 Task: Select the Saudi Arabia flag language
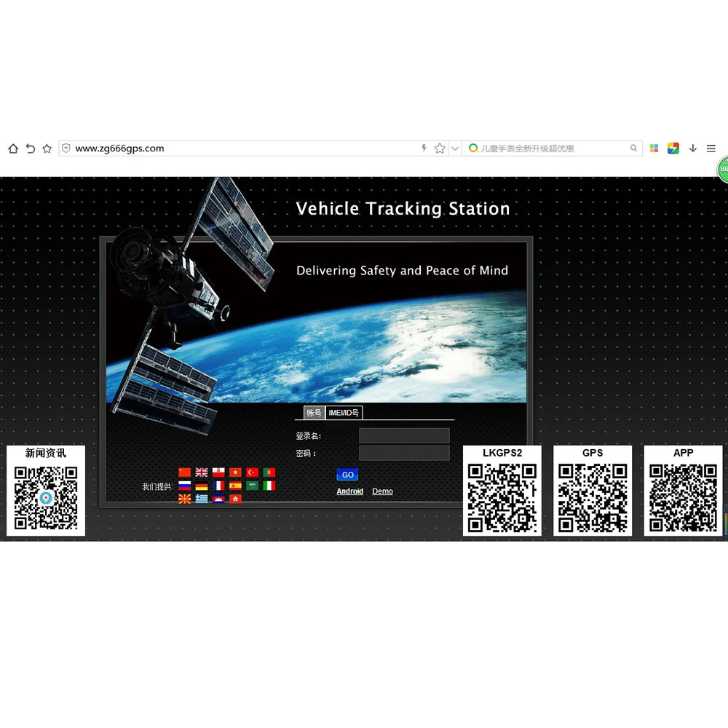click(252, 486)
